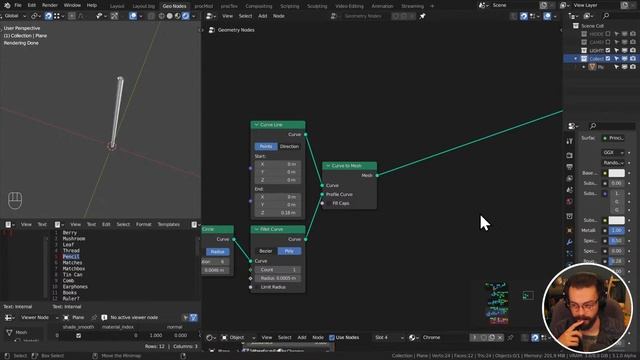Open the Object shader type dropdown
Viewport: 640px width, 360px height.
[x=238, y=338]
